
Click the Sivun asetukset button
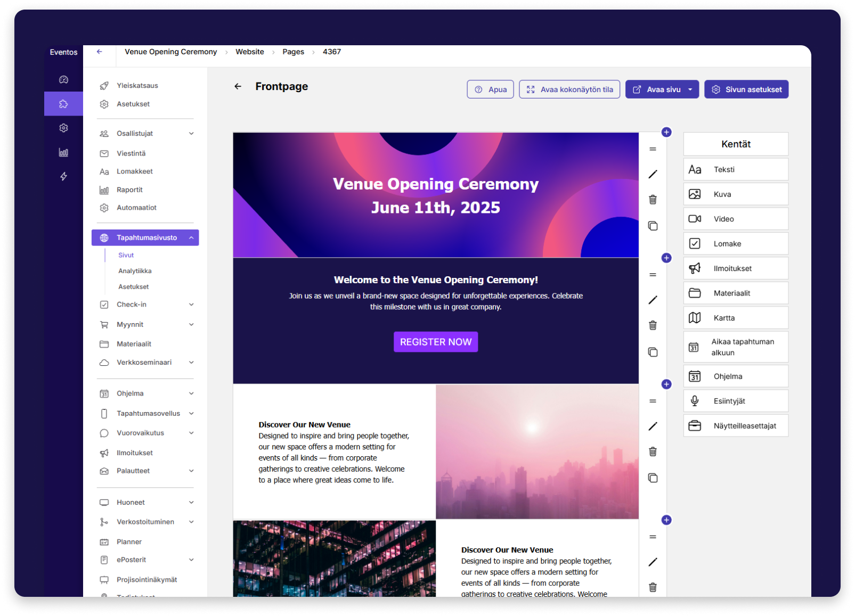(746, 89)
